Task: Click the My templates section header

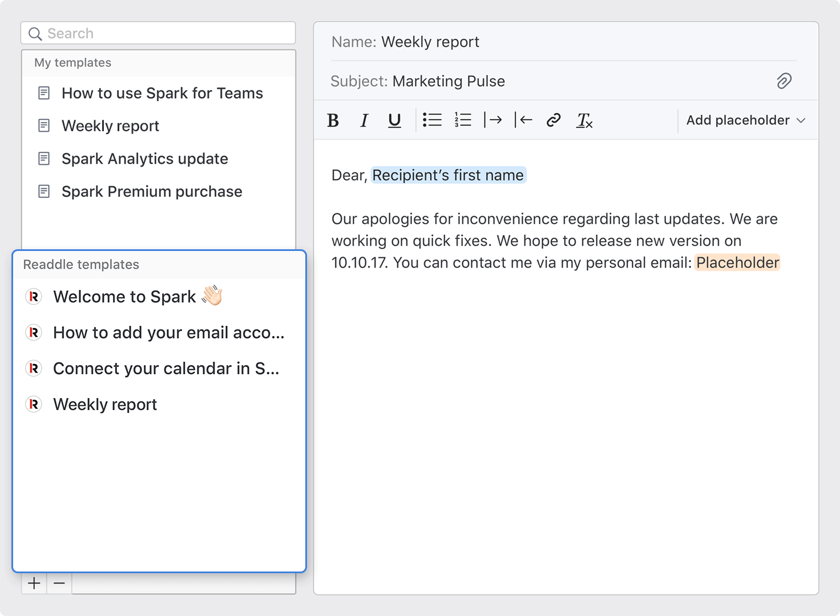Action: 159,63
